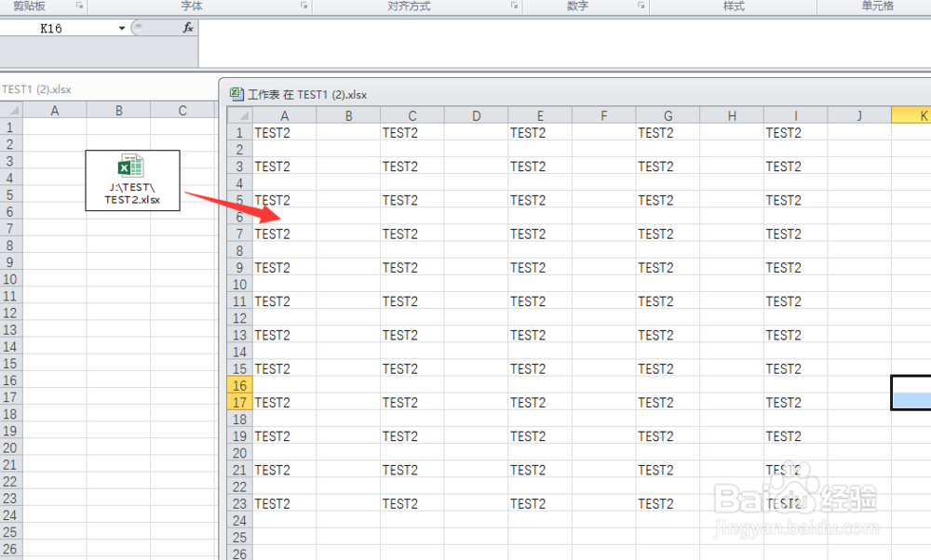The image size is (931, 560).
Task: Select highlighted row 16 header in embedded sheet
Action: [x=240, y=386]
